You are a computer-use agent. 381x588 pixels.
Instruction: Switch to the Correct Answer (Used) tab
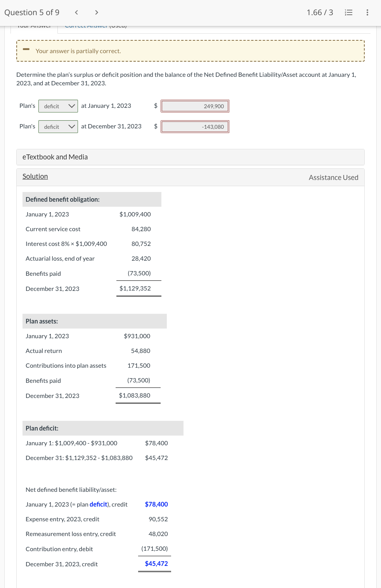[96, 26]
